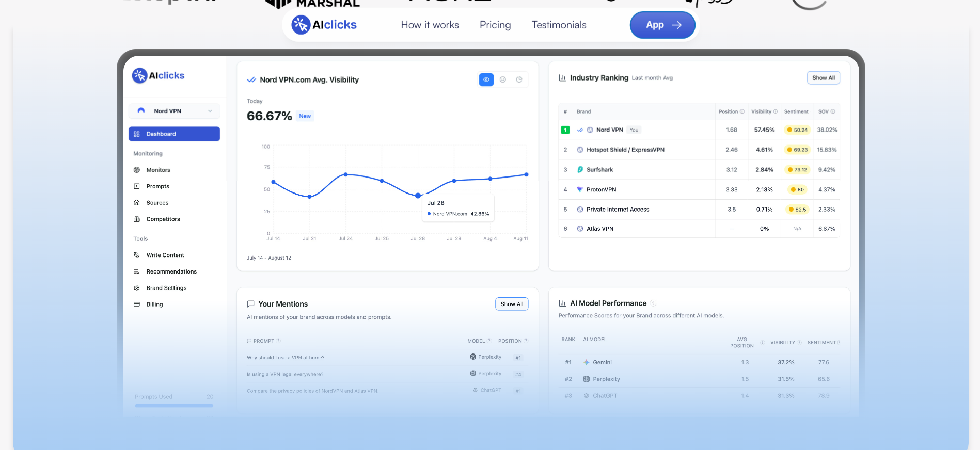The height and width of the screenshot is (450, 980).
Task: Click the Billing card icon
Action: click(x=137, y=304)
